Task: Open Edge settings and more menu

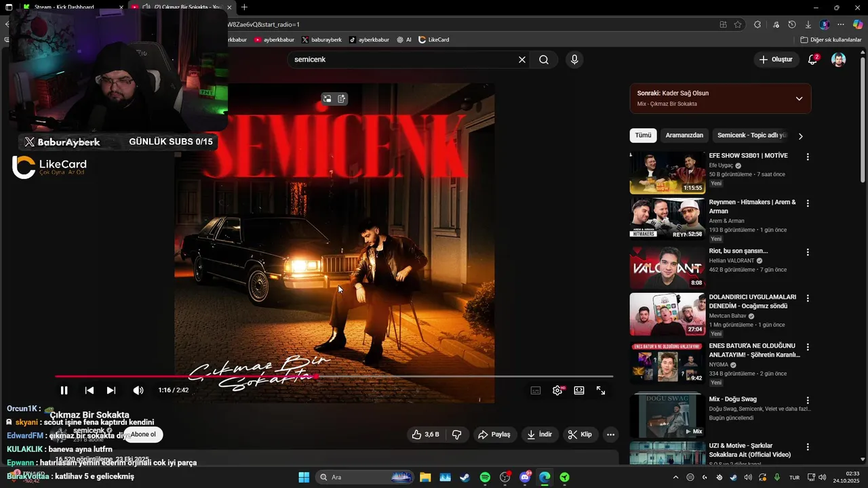Action: coord(841,24)
